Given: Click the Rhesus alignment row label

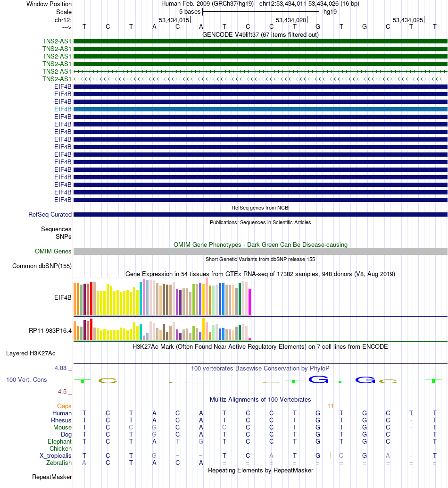Looking at the screenshot, I should tap(61, 420).
